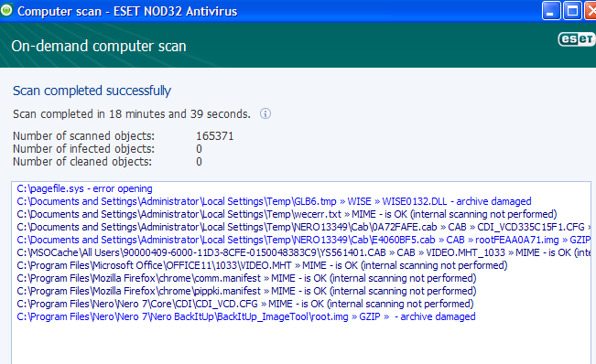This screenshot has height=364, width=596.
Task: Click the ESET NOD32 title bar icon
Action: pyautogui.click(x=6, y=10)
